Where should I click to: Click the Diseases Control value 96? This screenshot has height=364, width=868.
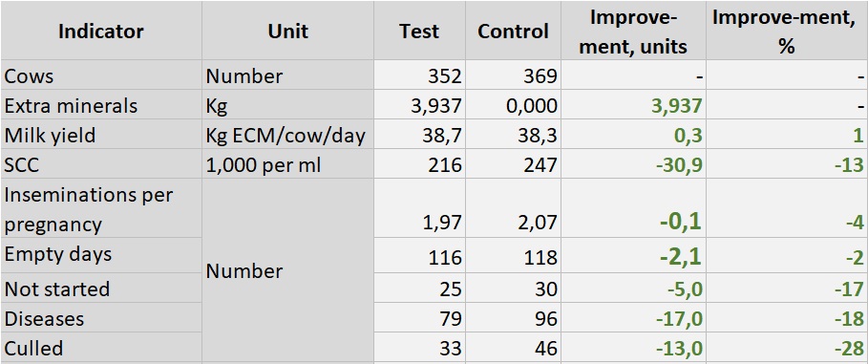[x=513, y=318]
